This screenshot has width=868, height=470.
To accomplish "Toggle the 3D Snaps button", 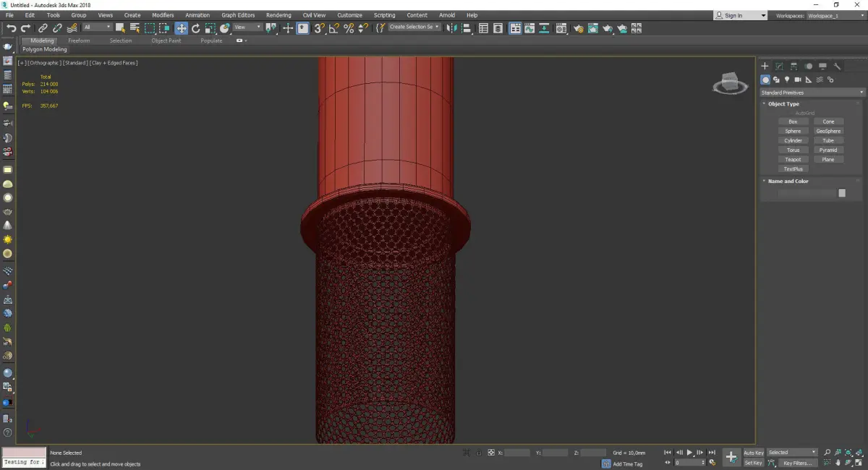I will coord(320,28).
